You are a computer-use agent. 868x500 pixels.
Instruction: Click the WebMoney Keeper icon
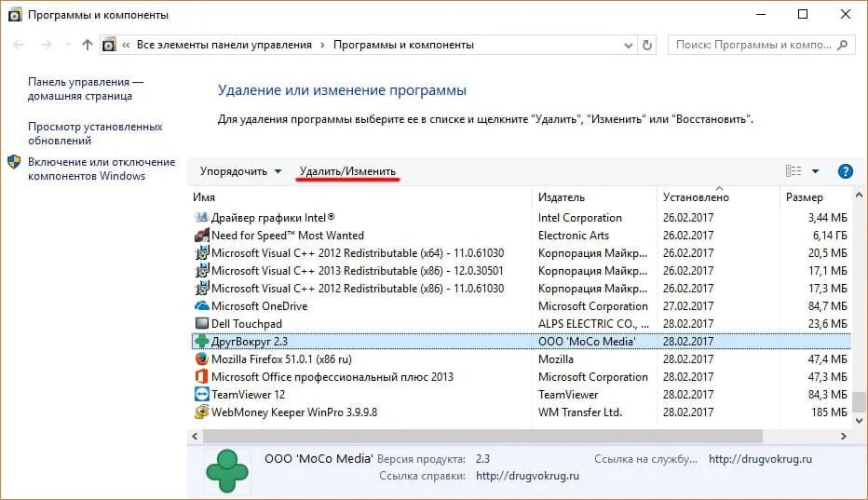(202, 412)
